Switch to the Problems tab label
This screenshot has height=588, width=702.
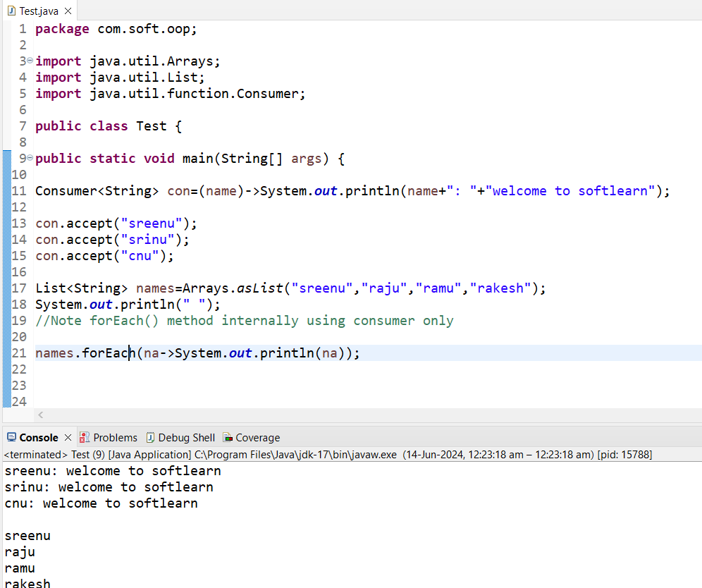tap(115, 438)
